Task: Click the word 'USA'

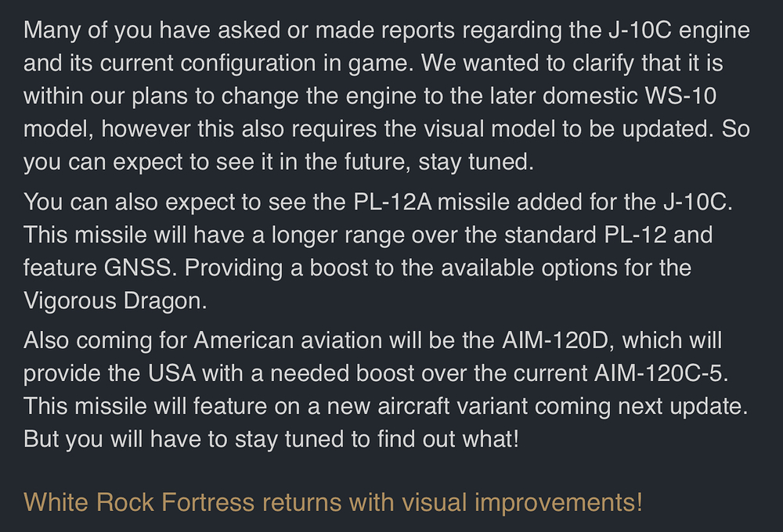Action: [170, 373]
